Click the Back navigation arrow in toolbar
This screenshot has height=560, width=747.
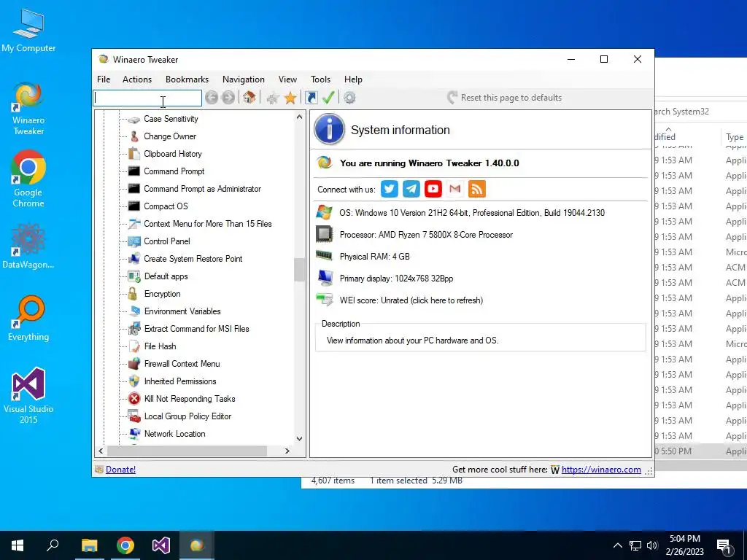click(x=212, y=98)
